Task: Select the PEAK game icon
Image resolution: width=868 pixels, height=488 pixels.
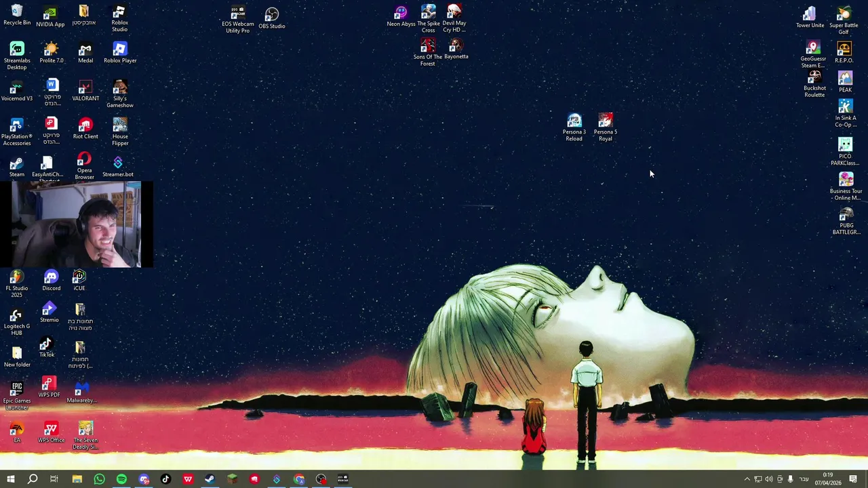Action: click(845, 82)
